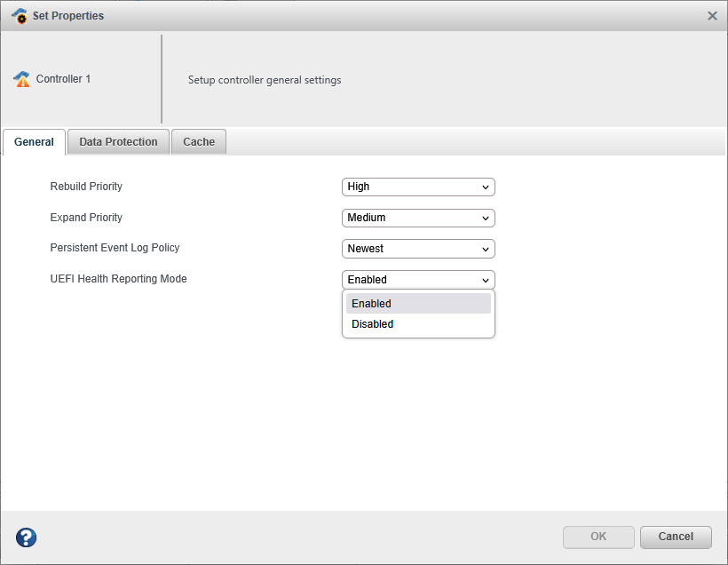Open the Data Protection tab
728x565 pixels.
(118, 142)
